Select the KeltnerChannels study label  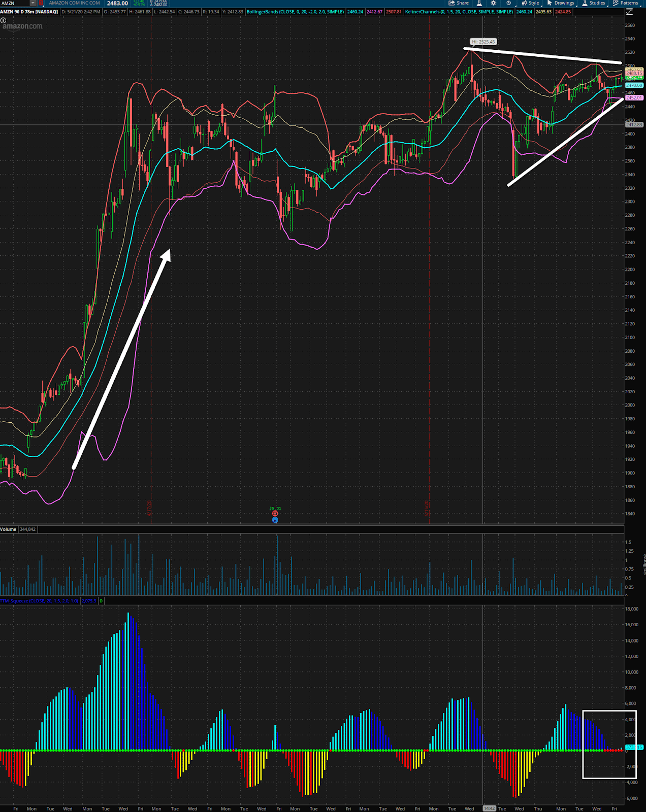459,12
